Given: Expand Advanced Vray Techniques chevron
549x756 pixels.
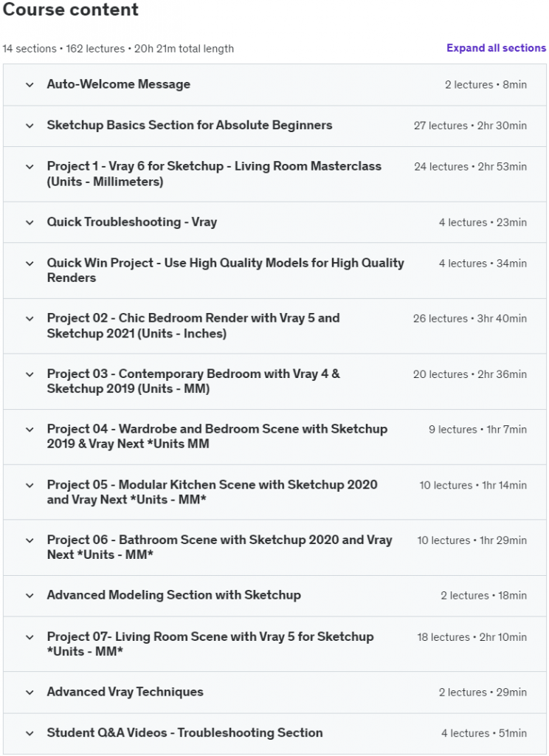Looking at the screenshot, I should 30,693.
